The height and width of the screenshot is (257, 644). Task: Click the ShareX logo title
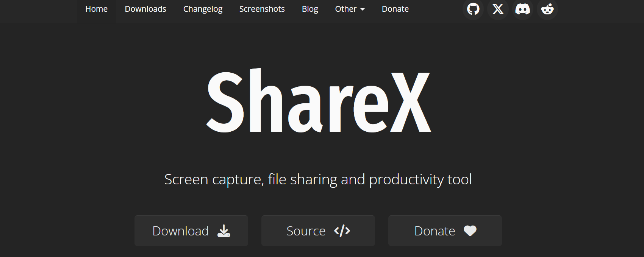click(319, 101)
